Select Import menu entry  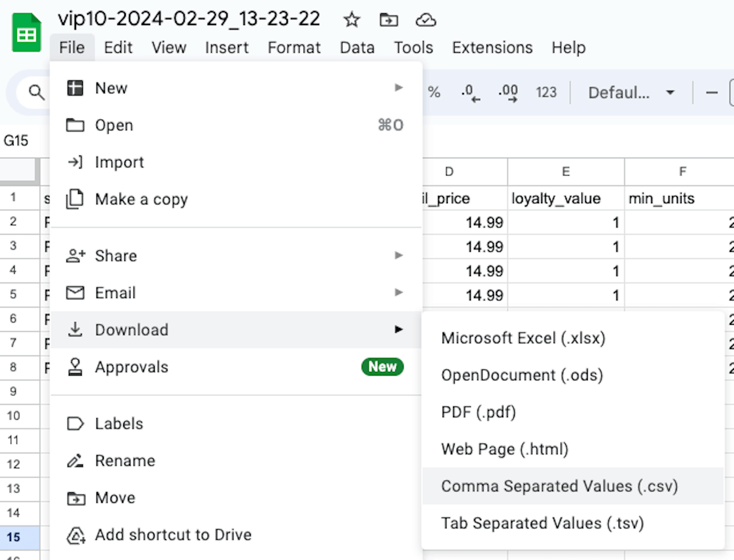click(236, 162)
